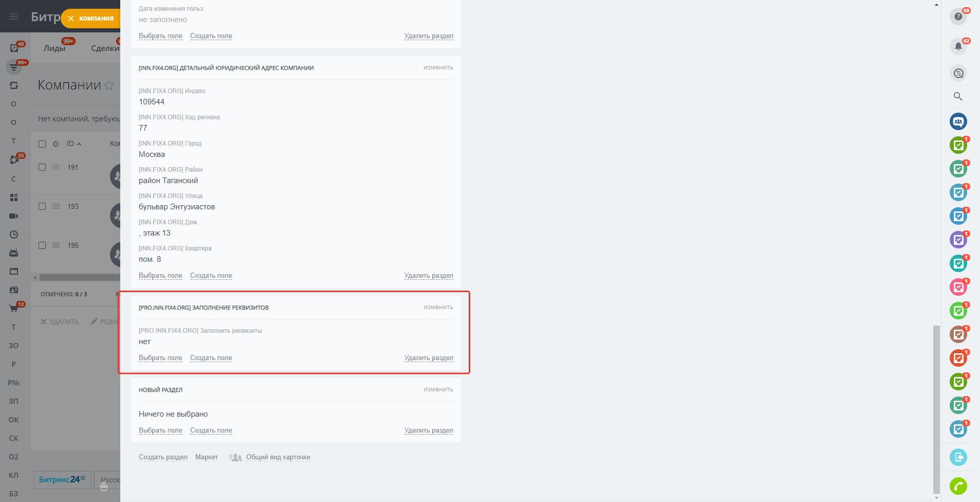Image resolution: width=980 pixels, height=502 pixels.
Task: Open the brown task chat icon
Action: click(958, 334)
